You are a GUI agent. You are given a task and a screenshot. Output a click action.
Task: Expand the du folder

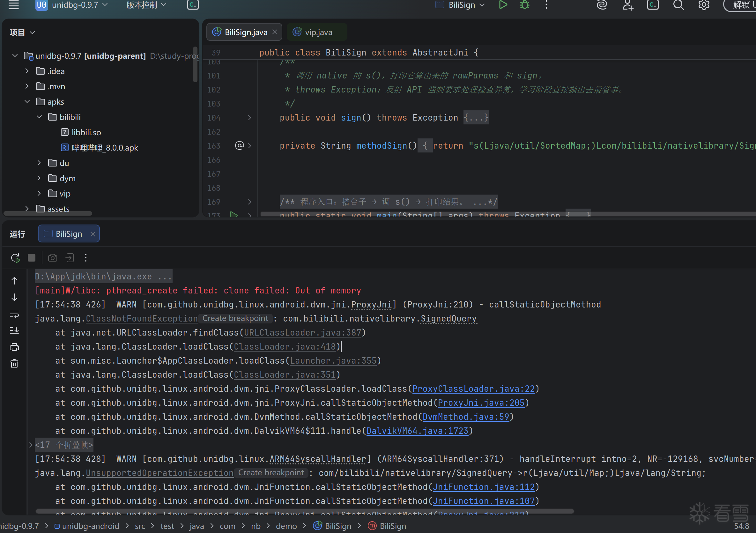click(x=39, y=163)
